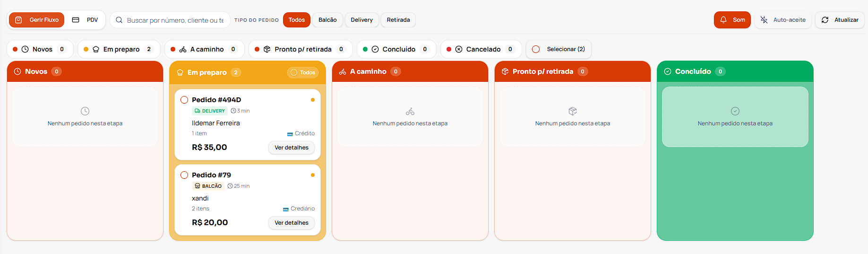
Task: Click the empty-state bike in A caminho column
Action: pos(410,111)
